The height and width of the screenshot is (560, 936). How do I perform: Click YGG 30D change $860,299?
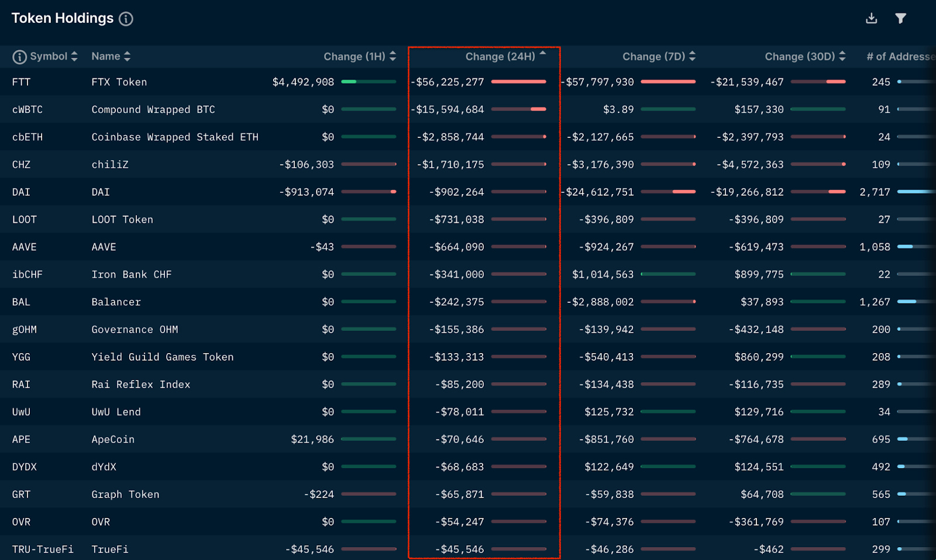click(x=759, y=357)
